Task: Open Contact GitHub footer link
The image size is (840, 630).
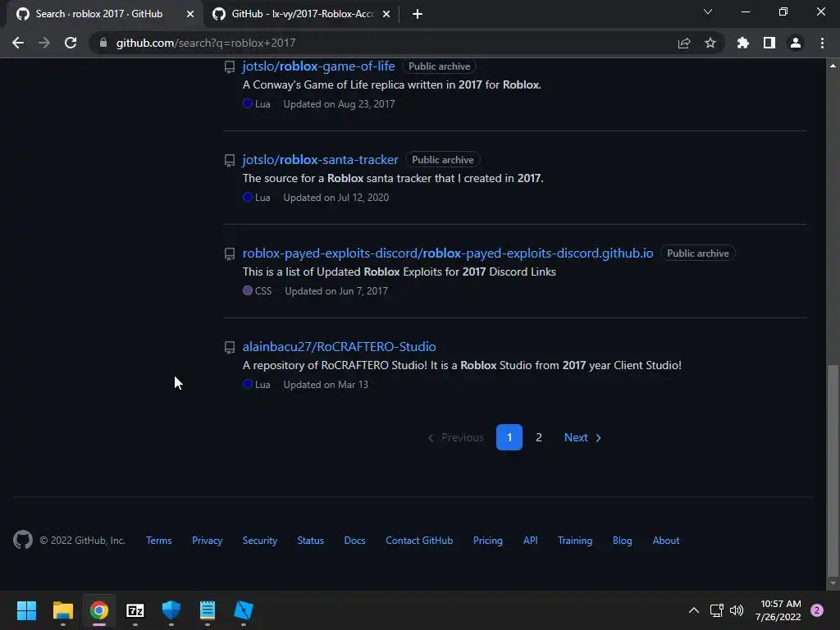Action: click(419, 541)
